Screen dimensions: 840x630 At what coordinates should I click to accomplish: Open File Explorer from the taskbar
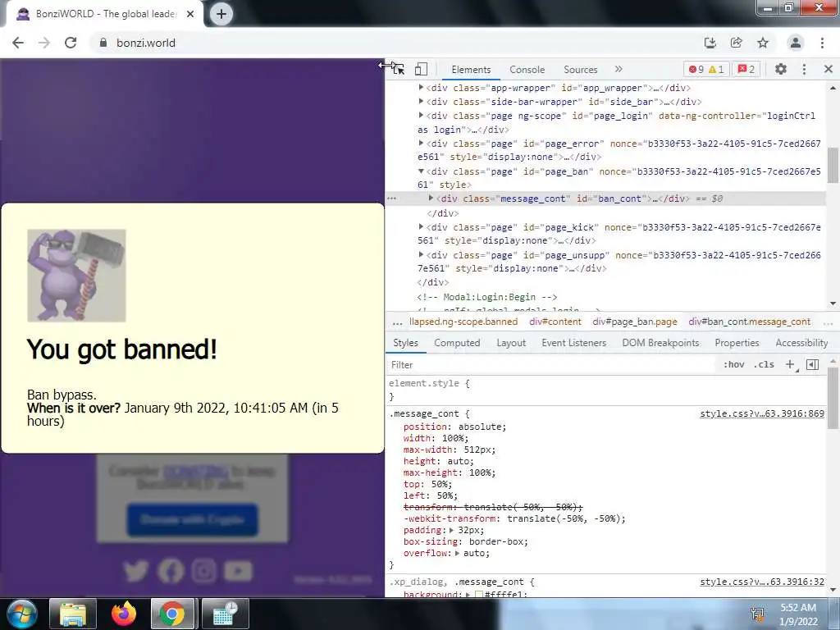(x=73, y=614)
